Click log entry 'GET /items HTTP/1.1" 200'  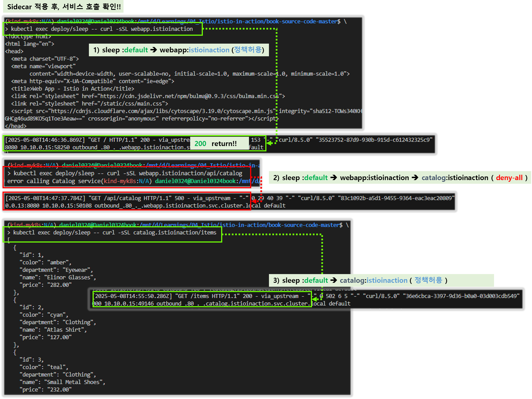click(x=214, y=296)
